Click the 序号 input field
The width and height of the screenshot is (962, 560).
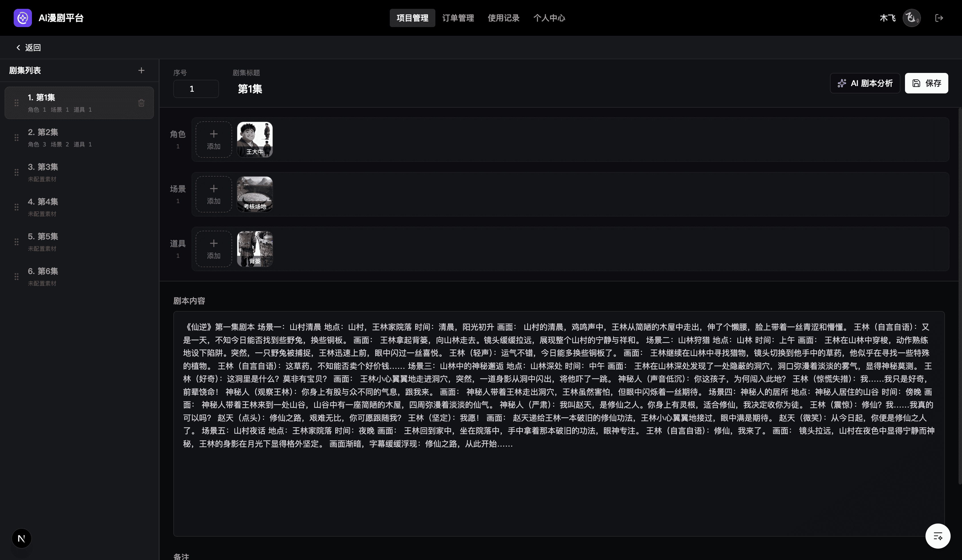(x=196, y=89)
